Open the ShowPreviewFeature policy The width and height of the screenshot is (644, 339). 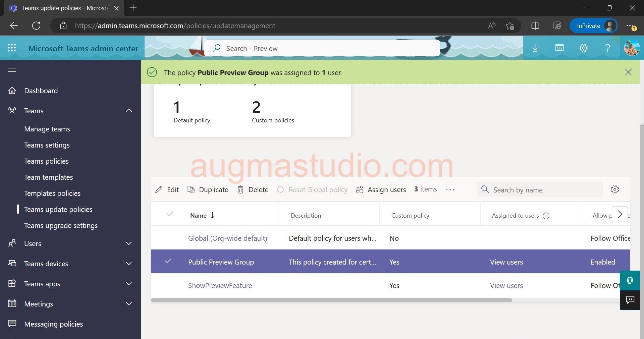pos(220,286)
